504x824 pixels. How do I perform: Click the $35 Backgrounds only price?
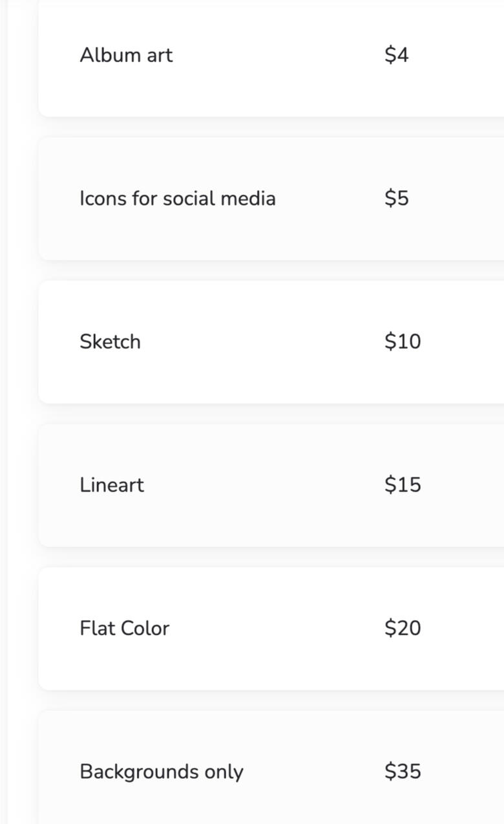point(402,772)
